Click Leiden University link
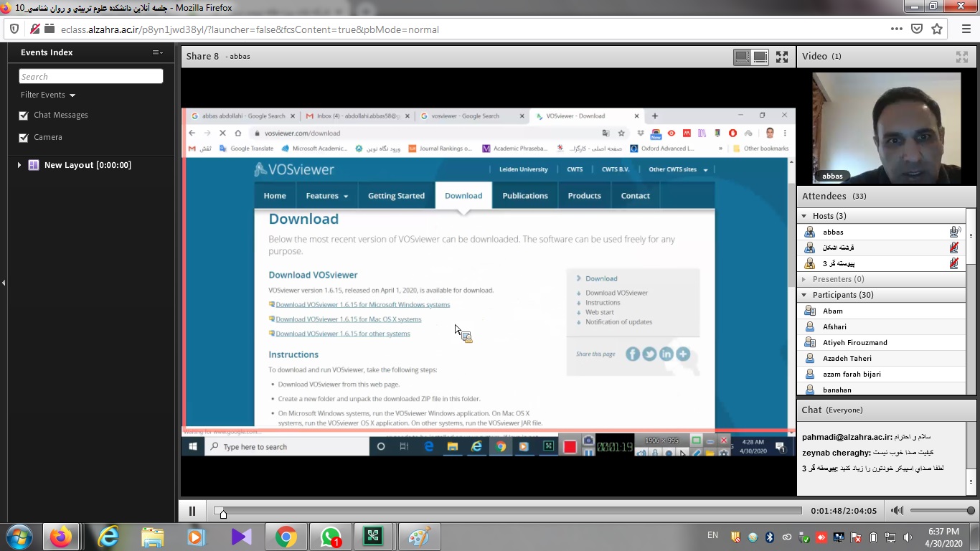Viewport: 980px width, 551px height. pos(524,170)
